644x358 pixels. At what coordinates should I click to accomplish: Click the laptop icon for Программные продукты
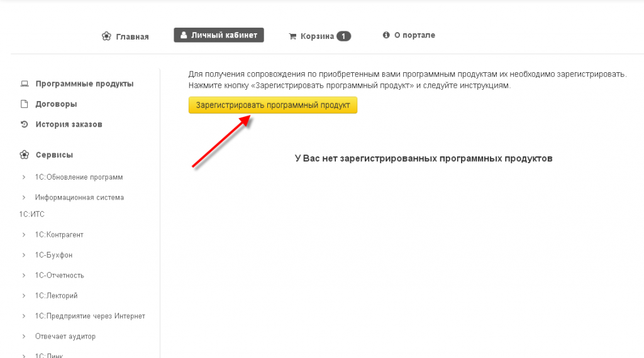click(25, 84)
